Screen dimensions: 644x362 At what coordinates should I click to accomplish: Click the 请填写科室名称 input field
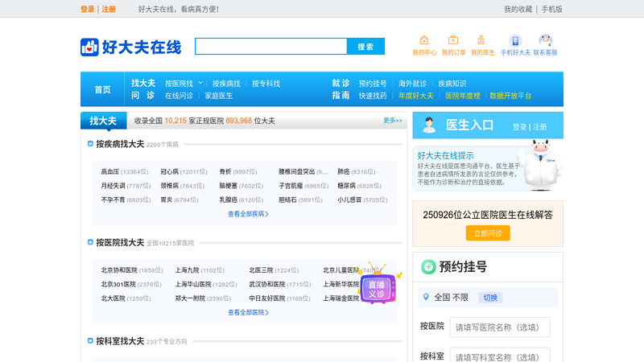500,356
